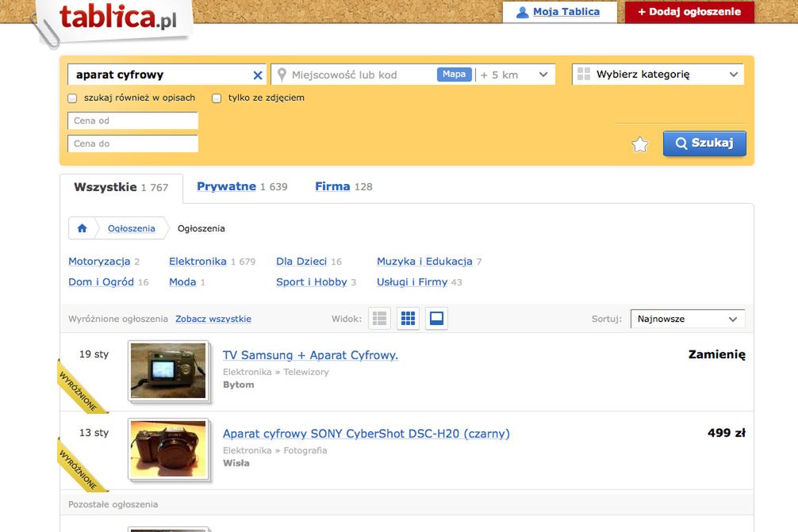Open 'Dom i Ogród' category link
798x532 pixels.
[x=102, y=282]
